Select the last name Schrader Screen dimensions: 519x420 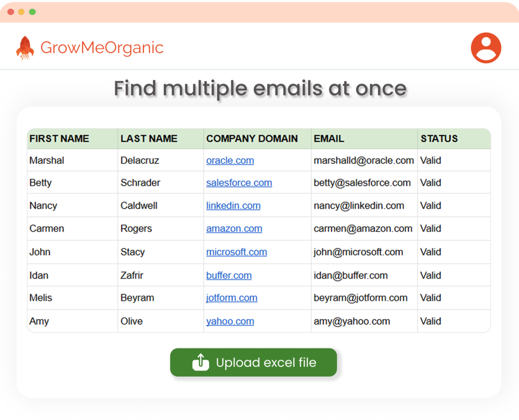[140, 183]
